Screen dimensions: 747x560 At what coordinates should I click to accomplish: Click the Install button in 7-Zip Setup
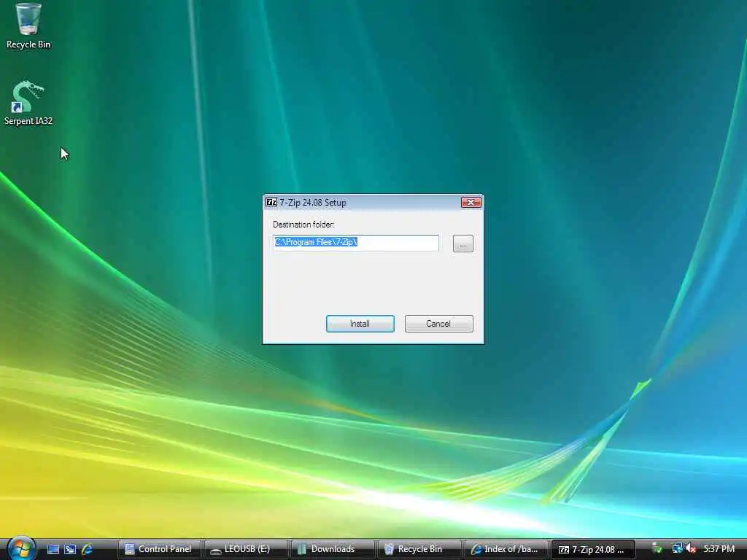point(360,324)
